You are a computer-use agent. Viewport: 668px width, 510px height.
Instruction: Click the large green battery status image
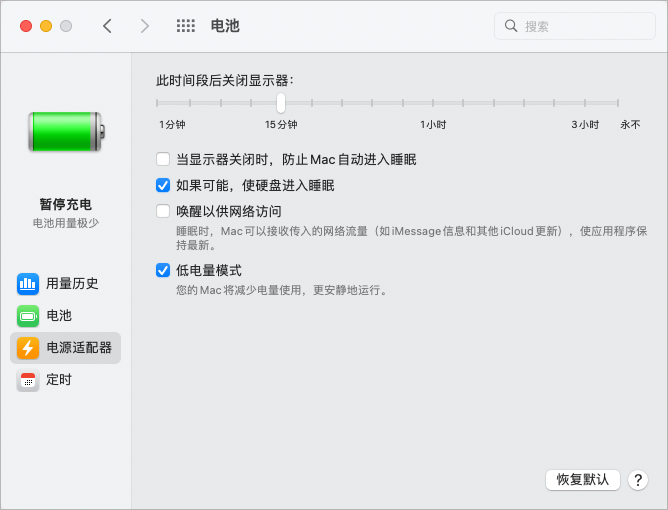[65, 130]
